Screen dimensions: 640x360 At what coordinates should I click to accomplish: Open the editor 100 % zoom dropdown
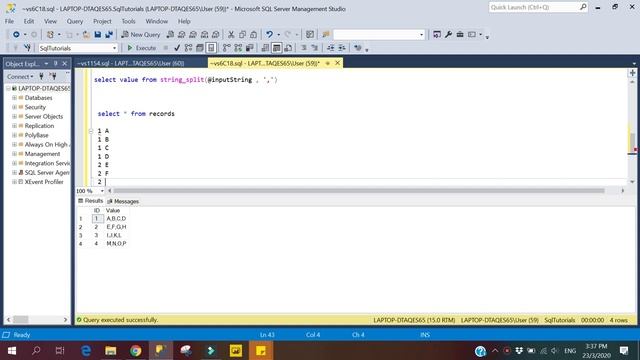click(x=102, y=191)
